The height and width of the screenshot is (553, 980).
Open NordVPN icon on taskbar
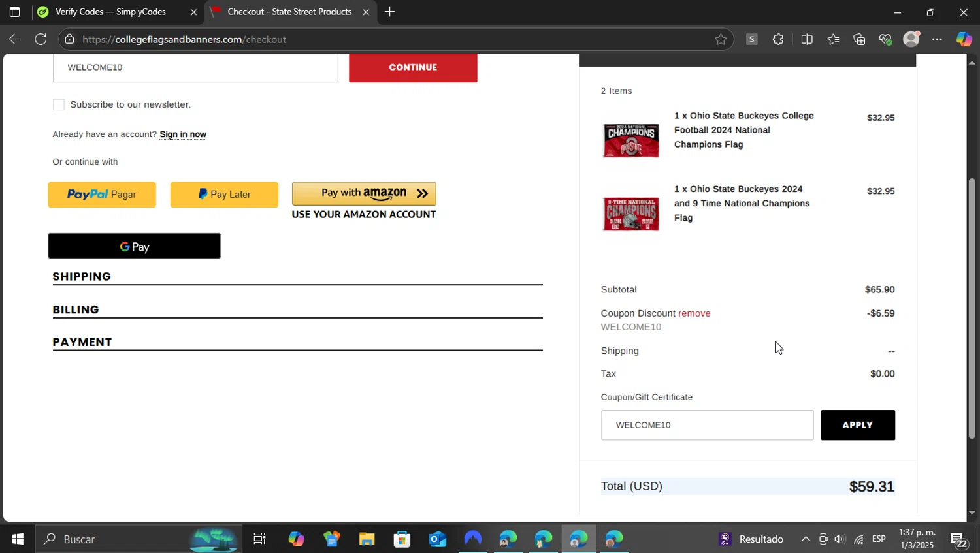coord(472,539)
